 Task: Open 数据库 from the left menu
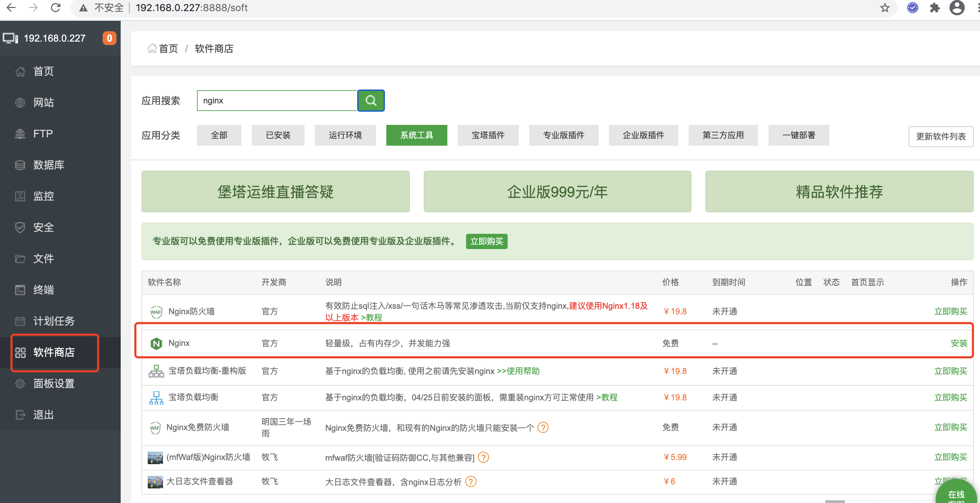[x=49, y=165]
